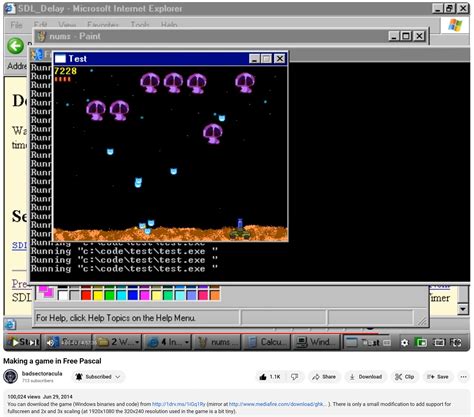Follow the mediafire.com mirror link
The height and width of the screenshot is (417, 474).
[277, 404]
